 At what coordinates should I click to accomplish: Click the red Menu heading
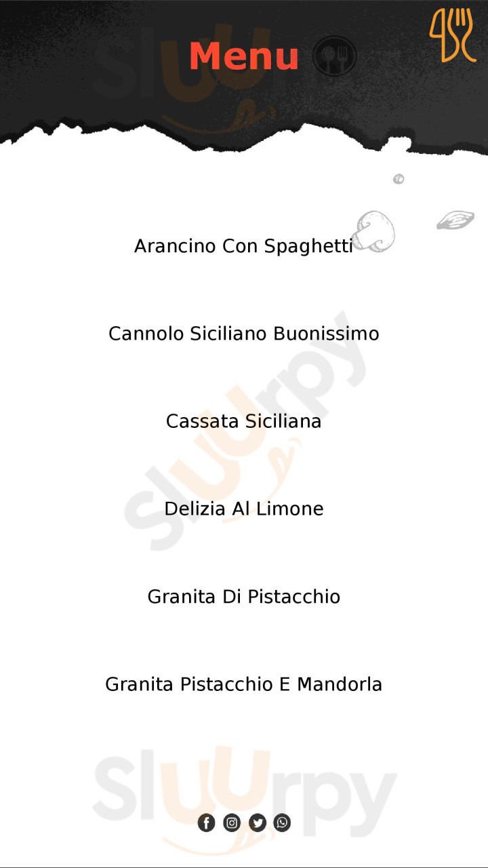243,56
